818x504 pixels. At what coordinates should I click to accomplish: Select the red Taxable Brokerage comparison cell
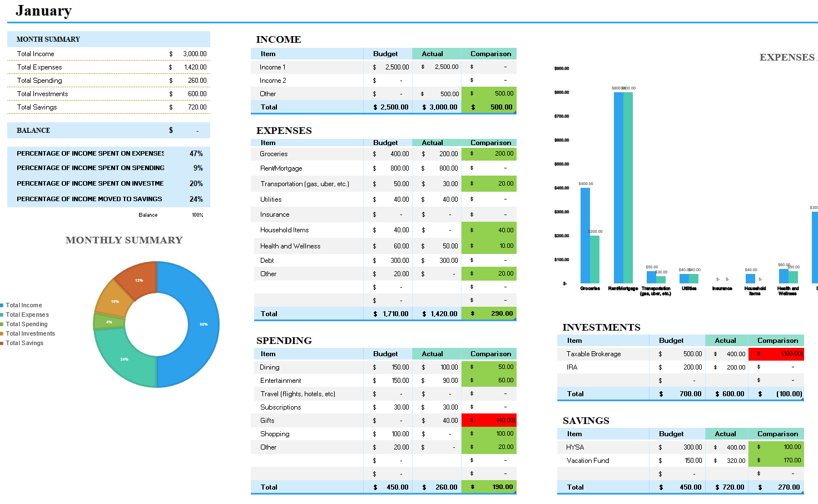776,354
